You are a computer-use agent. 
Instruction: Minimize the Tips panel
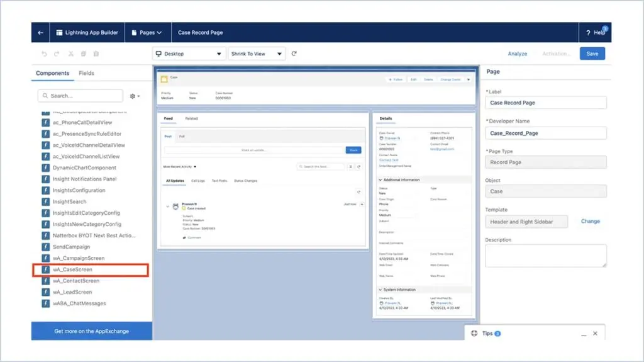coord(584,334)
